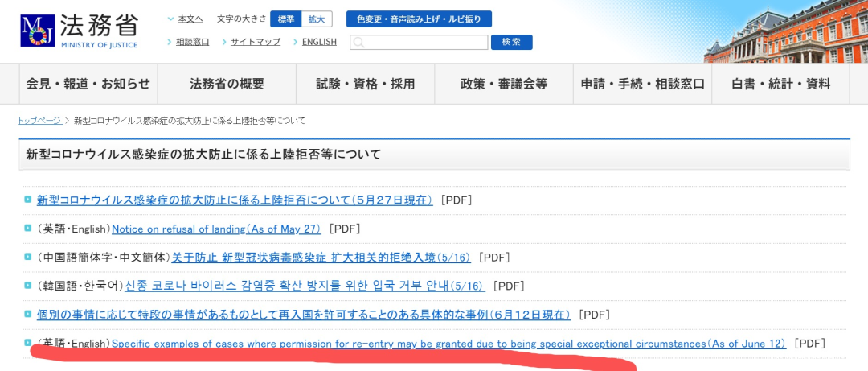Click the bullet icon beside the Chinese notice
Screen dimensions: 868x371
pos(28,257)
